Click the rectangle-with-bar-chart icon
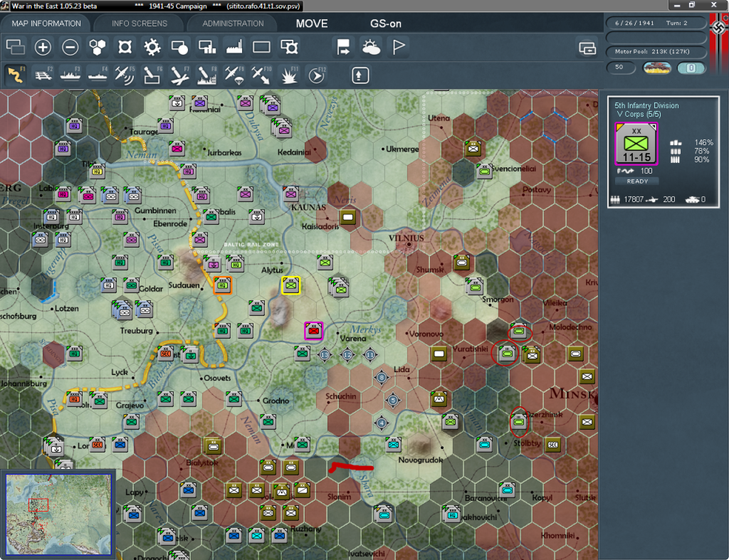The width and height of the screenshot is (729, 560). point(207,47)
